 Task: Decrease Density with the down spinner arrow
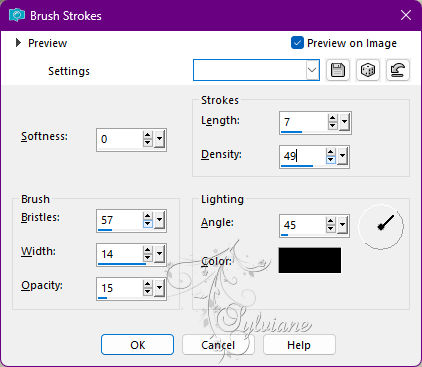point(330,160)
